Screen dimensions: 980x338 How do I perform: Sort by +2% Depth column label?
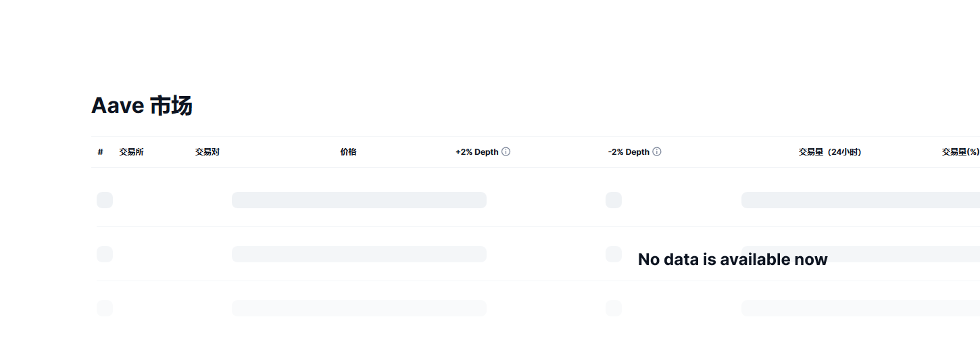pyautogui.click(x=477, y=152)
